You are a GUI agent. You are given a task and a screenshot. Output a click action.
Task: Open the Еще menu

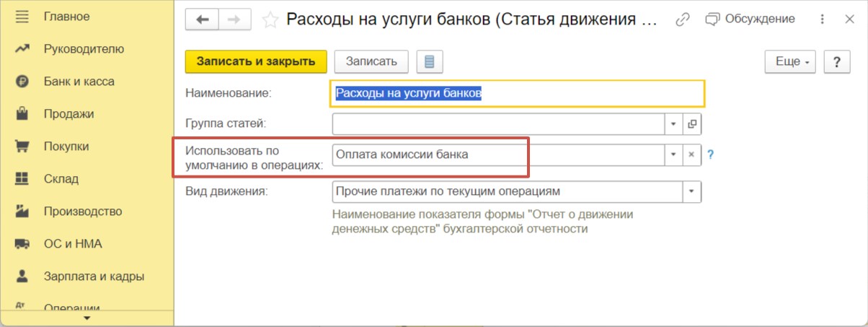click(789, 61)
